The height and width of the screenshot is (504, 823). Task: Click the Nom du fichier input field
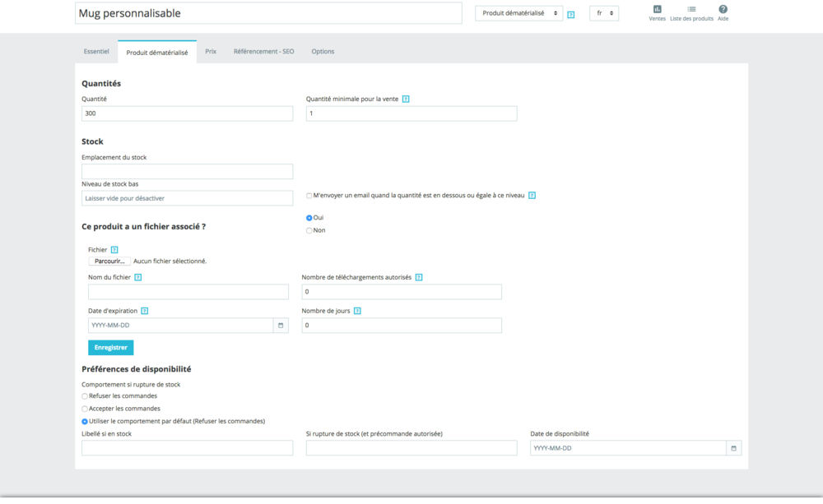point(188,292)
